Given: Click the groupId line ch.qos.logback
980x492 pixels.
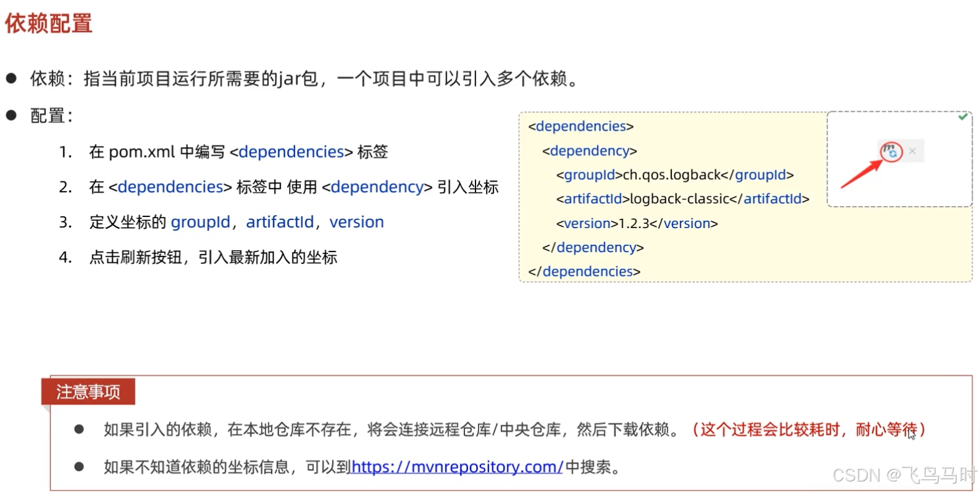Looking at the screenshot, I should pyautogui.click(x=675, y=175).
